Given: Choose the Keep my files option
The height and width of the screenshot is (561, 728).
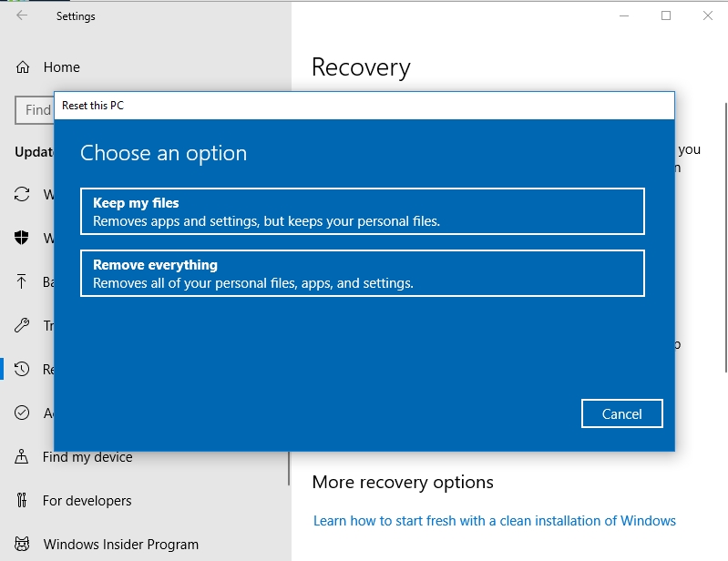Looking at the screenshot, I should pos(362,211).
